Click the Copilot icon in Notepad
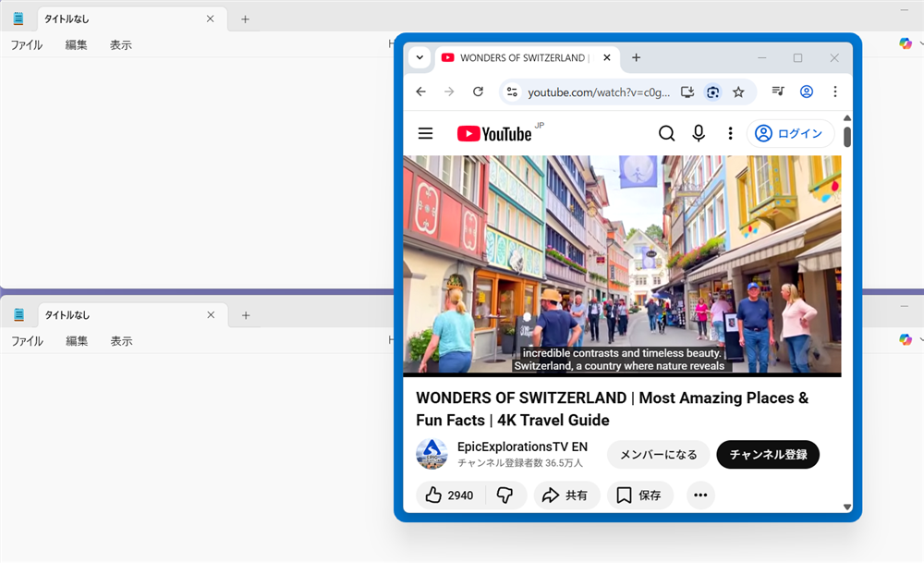Viewport: 924px width, 563px height. pos(905,43)
